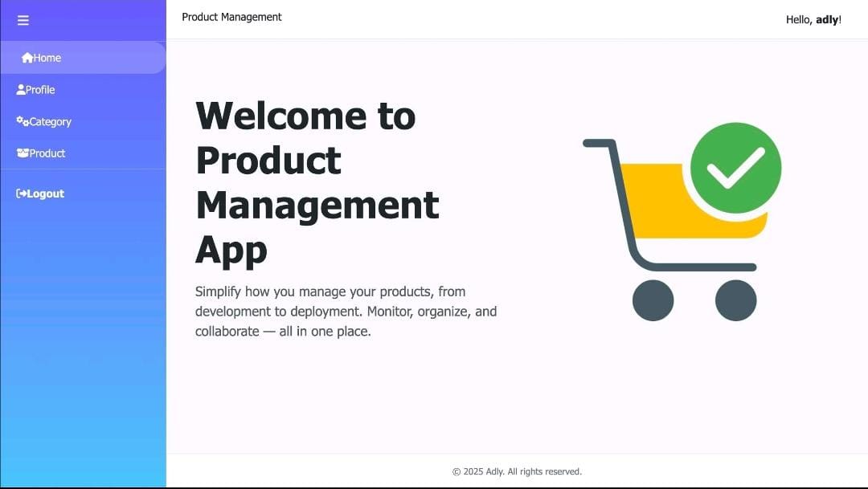Open the Profile sidebar entry
This screenshot has height=489, width=868.
40,89
